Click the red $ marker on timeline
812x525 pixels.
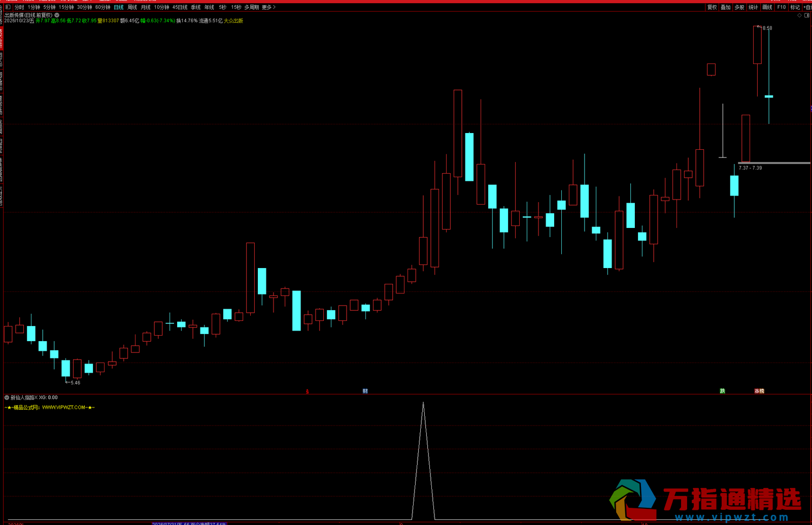coord(307,391)
